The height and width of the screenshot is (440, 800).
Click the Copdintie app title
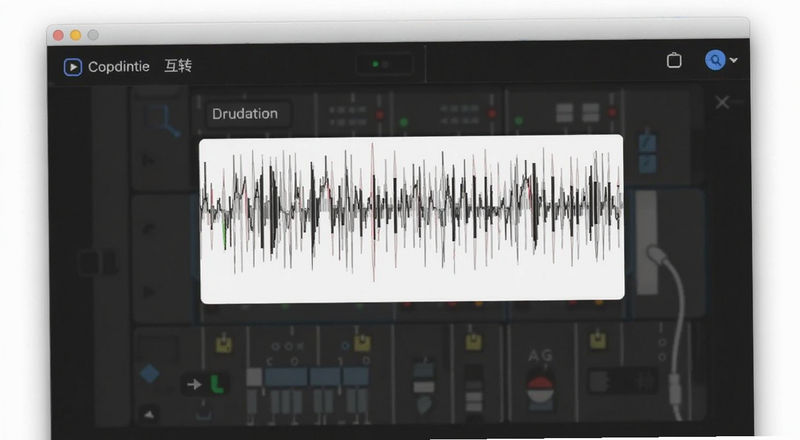119,67
